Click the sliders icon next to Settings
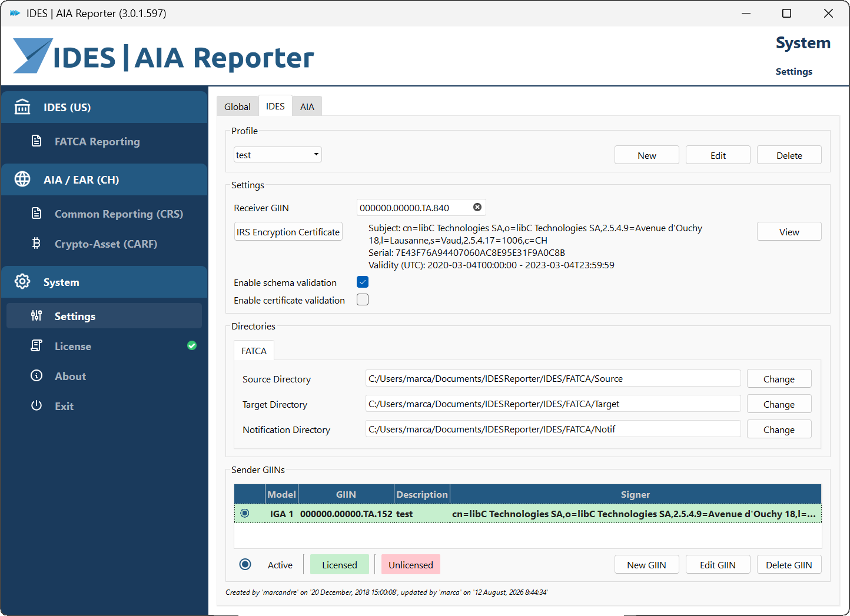This screenshot has height=616, width=850. [x=36, y=316]
